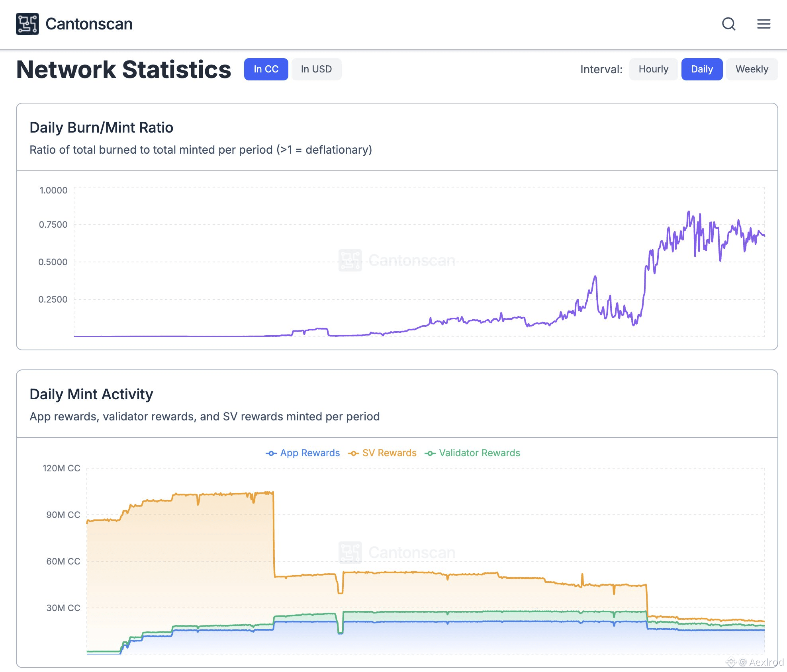The image size is (787, 672).
Task: Set interval to Weekly
Action: [x=752, y=69]
